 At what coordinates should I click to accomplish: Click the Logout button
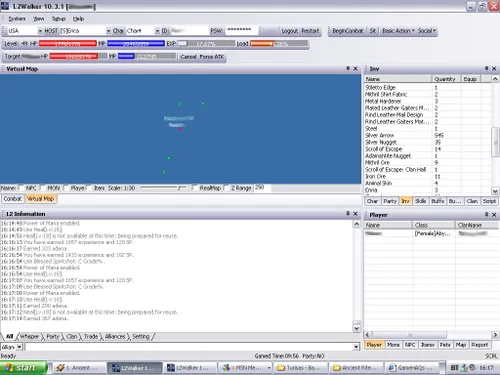289,31
